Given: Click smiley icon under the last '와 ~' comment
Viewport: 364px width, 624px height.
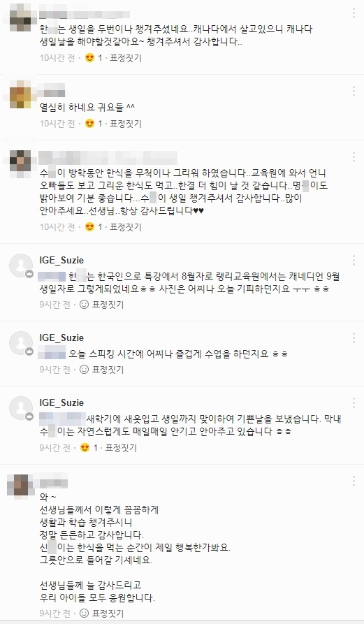Looking at the screenshot, I should pos(84,612).
